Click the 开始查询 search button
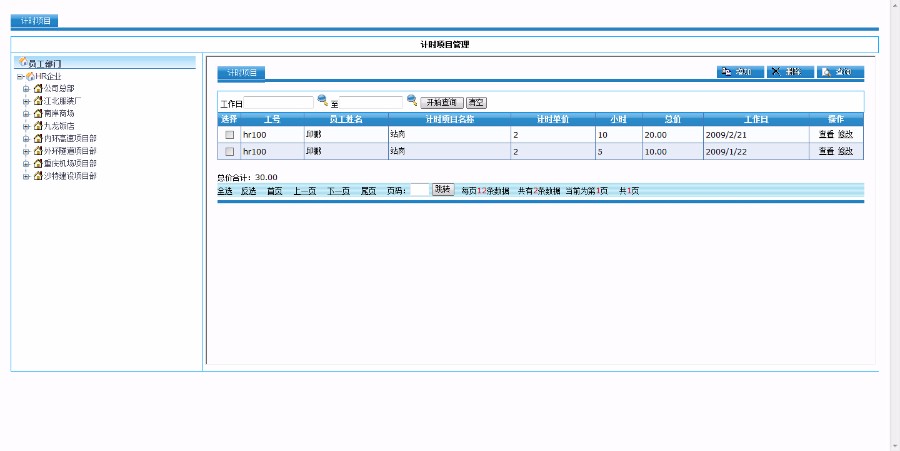The height and width of the screenshot is (451, 900). [441, 103]
